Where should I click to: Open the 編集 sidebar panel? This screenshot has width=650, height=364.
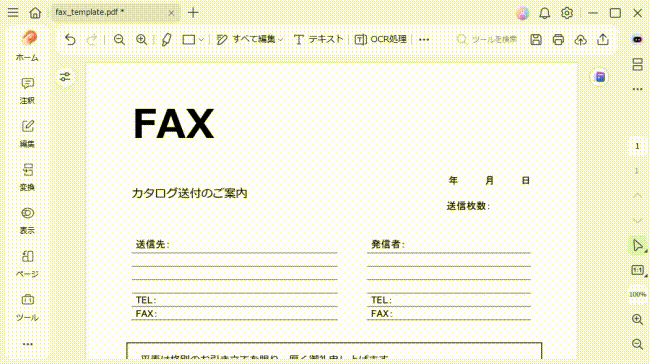pos(27,134)
